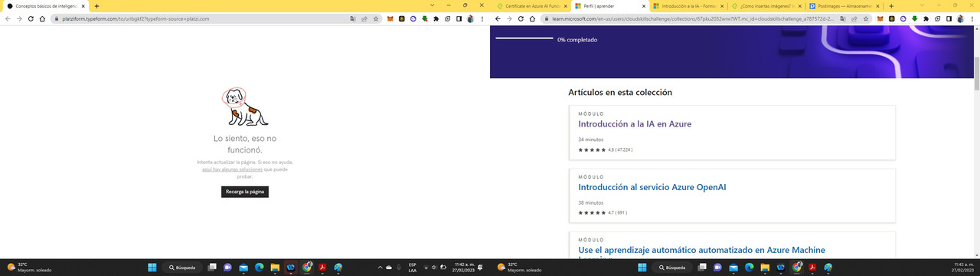Translate the Typeform page via address bar icon

pyautogui.click(x=353, y=18)
